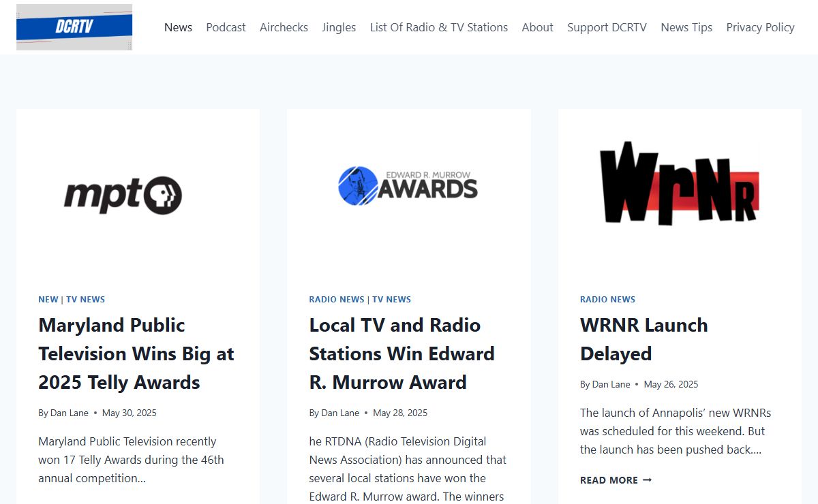The height and width of the screenshot is (504, 818).
Task: Open RADIO NEWS category on the WRNR Launch Delayed article
Action: 607,299
